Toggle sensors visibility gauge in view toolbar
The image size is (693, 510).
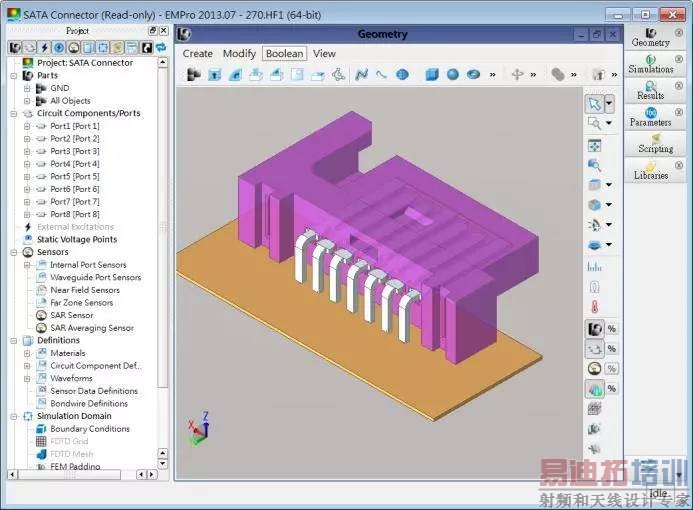point(595,369)
